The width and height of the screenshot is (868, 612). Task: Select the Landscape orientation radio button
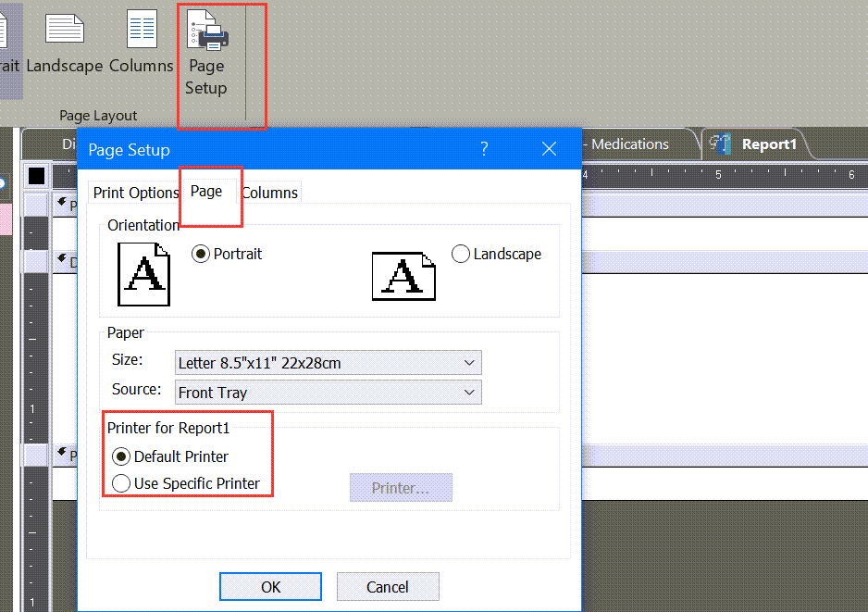pos(461,255)
